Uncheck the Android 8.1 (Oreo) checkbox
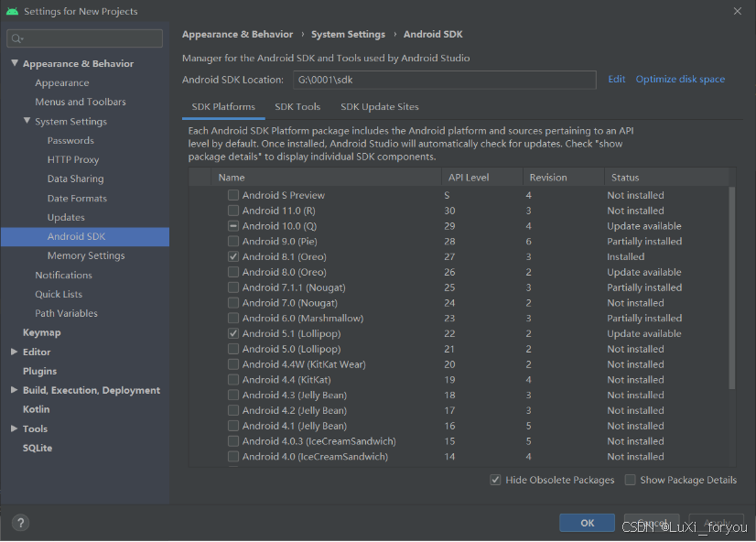The width and height of the screenshot is (756, 542). tap(233, 256)
